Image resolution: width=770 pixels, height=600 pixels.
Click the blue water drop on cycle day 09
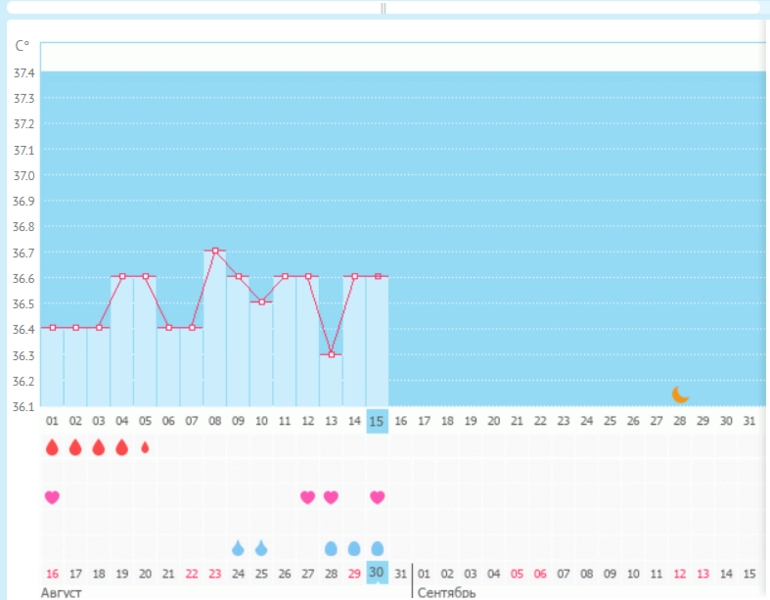point(238,548)
